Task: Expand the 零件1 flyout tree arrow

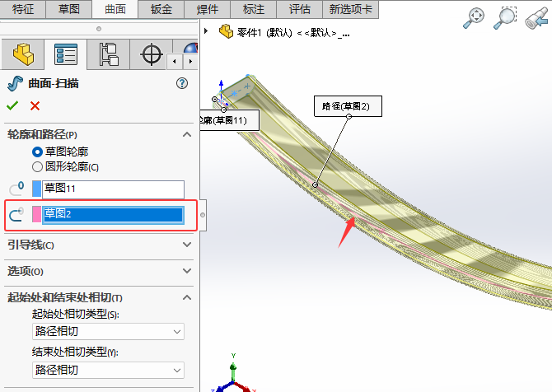Action: click(206, 31)
